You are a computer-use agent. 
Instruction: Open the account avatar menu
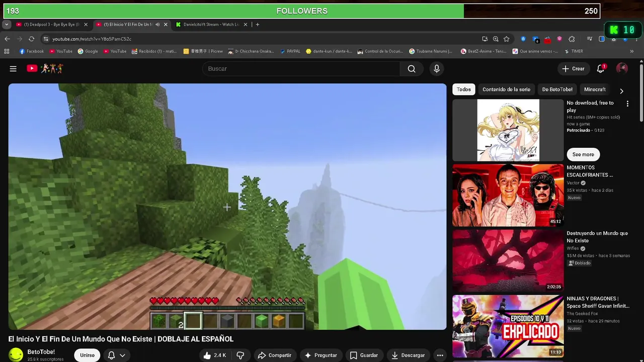622,68
